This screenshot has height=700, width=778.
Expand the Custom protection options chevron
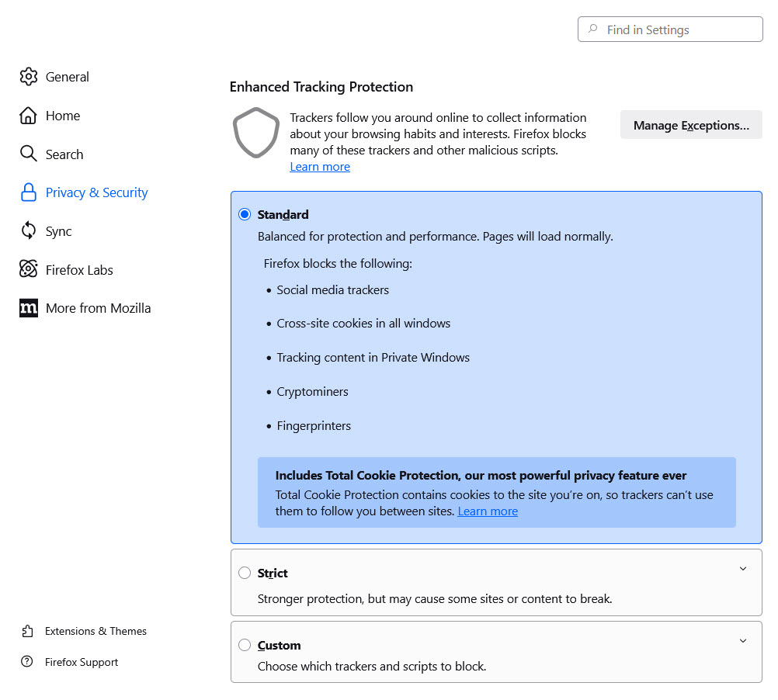[x=743, y=641]
